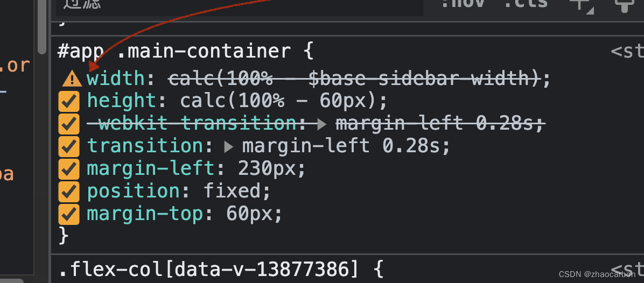Toggle the position: fixed checkbox
The image size is (644, 283).
pos(68,192)
